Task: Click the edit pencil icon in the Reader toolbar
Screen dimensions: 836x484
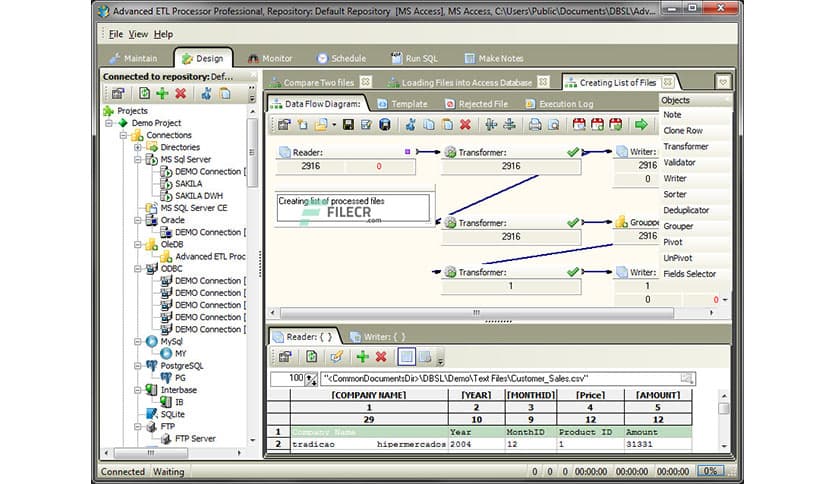Action: click(336, 357)
